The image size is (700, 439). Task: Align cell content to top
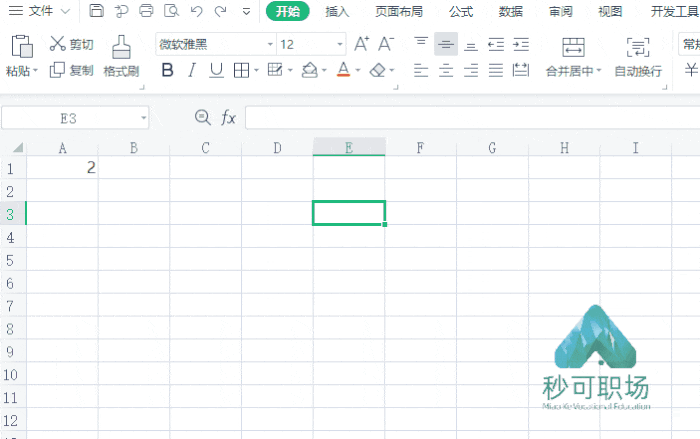pos(421,44)
